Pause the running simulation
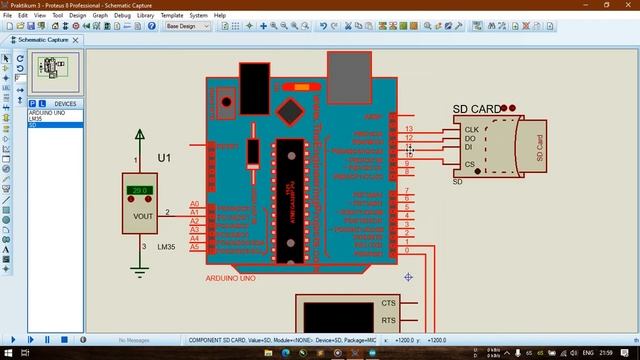The height and width of the screenshot is (360, 640). click(x=47, y=340)
